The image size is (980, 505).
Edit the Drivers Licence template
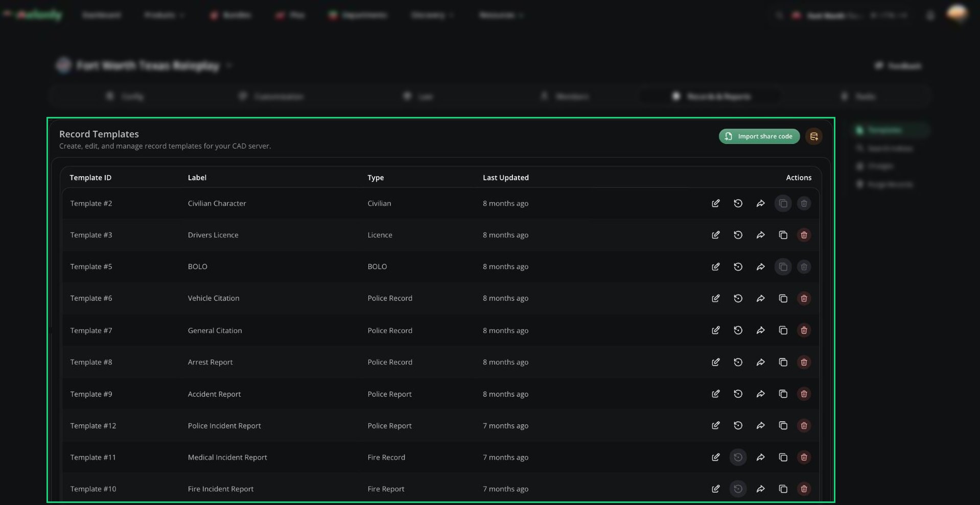(716, 235)
